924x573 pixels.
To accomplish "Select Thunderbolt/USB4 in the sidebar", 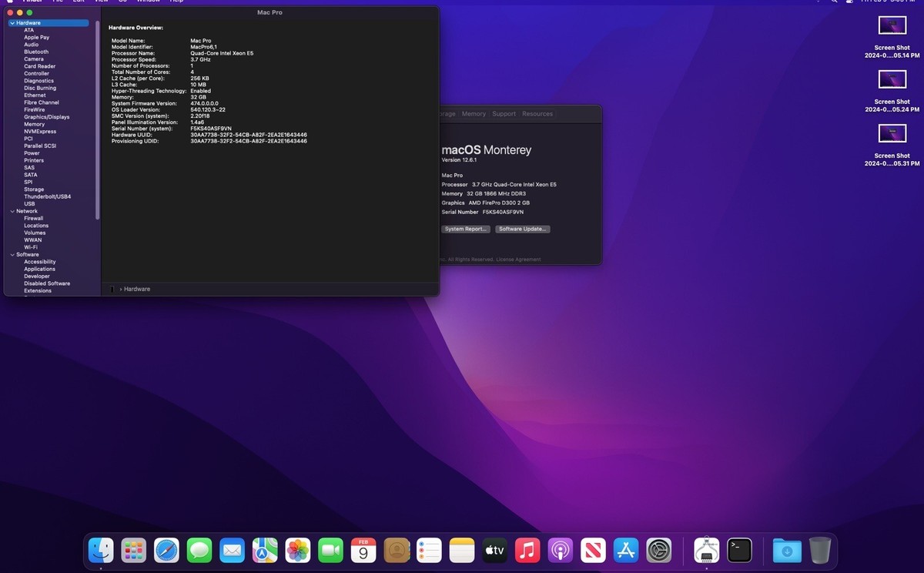I will 47,196.
